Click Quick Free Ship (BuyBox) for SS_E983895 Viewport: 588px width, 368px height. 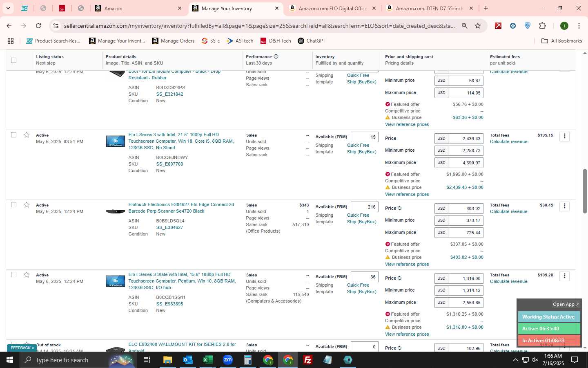[x=361, y=288]
